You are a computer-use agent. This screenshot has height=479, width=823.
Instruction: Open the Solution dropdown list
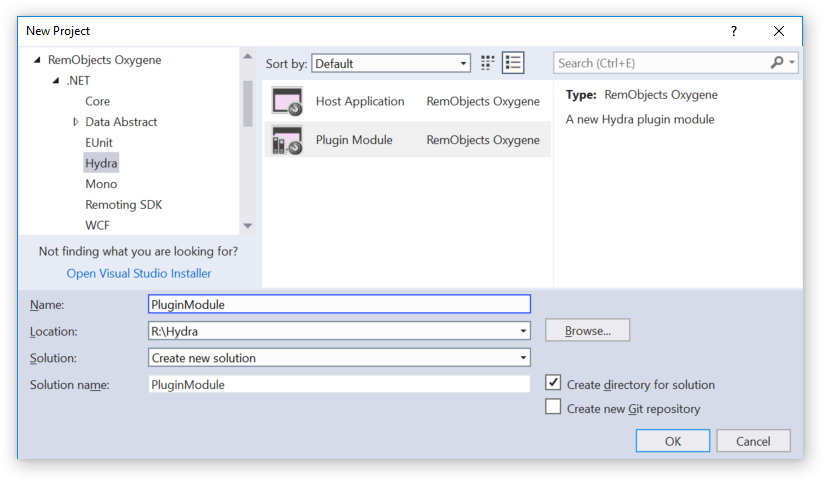tap(339, 358)
